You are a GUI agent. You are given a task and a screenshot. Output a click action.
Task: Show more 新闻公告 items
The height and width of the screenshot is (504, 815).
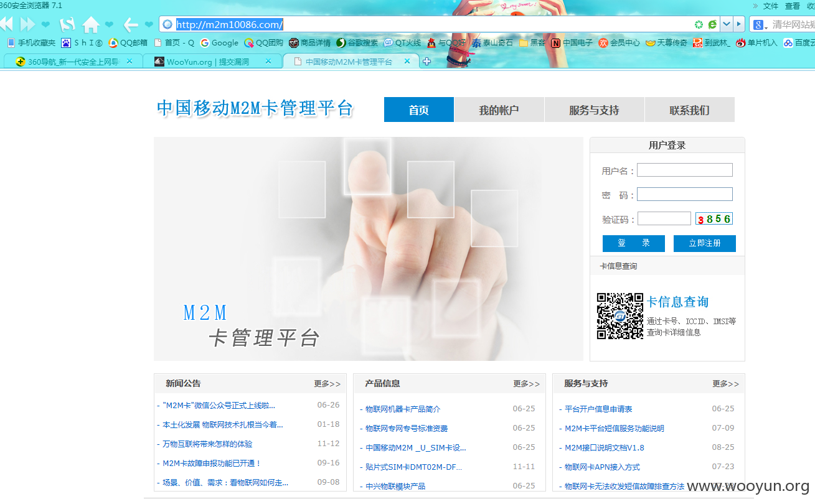pos(327,384)
